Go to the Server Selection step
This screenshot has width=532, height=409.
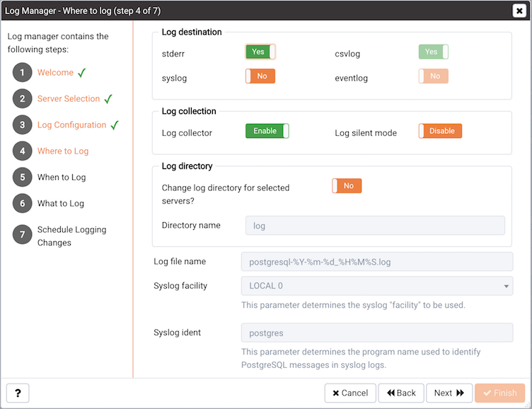(69, 98)
